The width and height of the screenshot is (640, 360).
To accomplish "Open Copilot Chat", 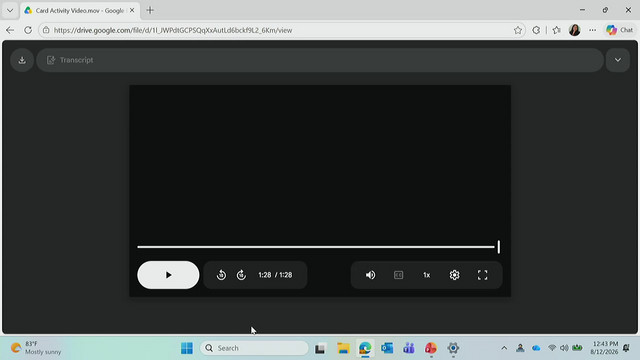I will (619, 30).
